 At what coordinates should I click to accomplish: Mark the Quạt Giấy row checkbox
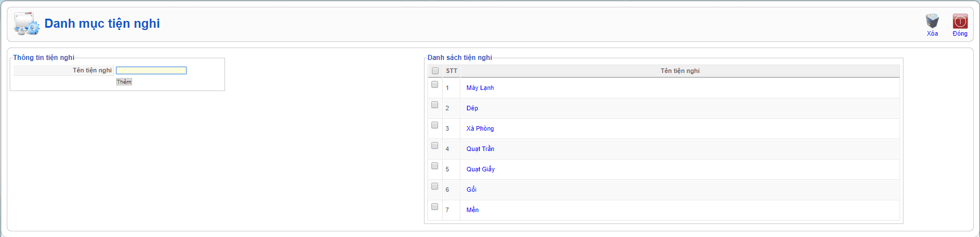tap(435, 166)
